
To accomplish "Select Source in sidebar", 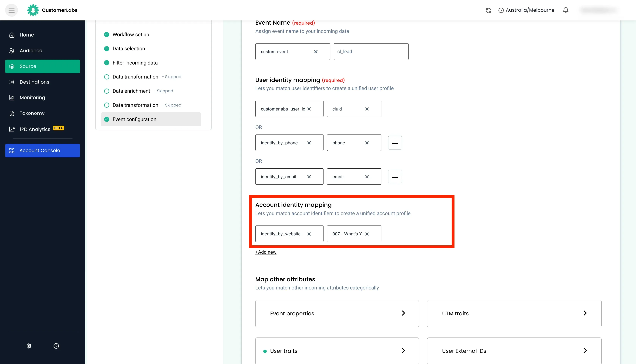I will point(43,66).
